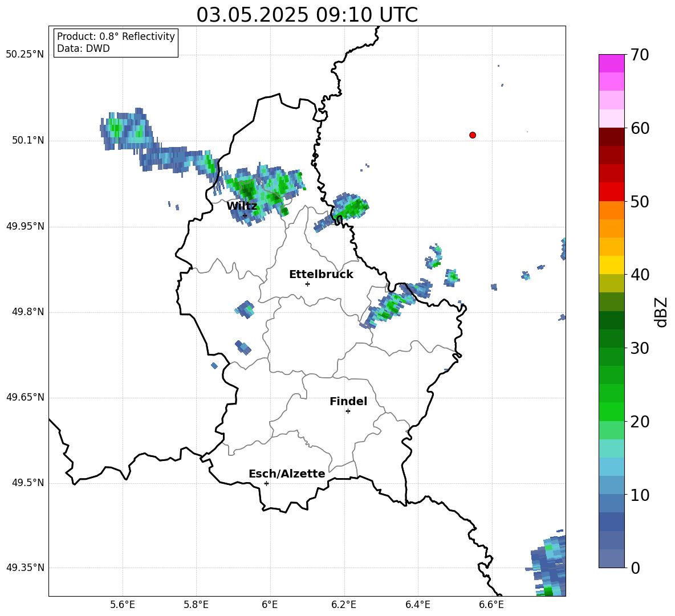Click the colorbar label 30
675x616 pixels.
tap(640, 348)
